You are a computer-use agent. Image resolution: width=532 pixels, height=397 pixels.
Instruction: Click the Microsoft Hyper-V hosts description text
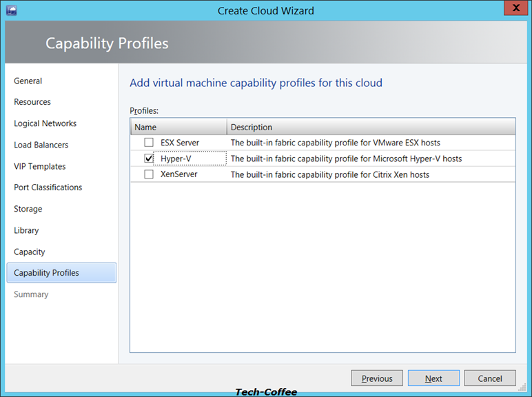click(x=346, y=159)
